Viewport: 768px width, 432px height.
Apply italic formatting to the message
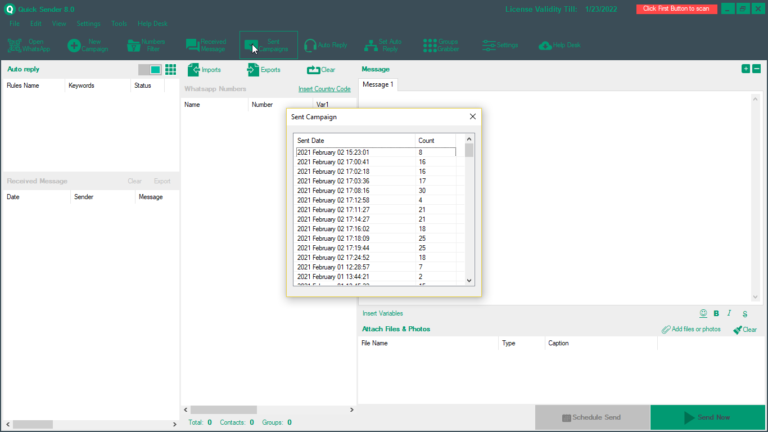(729, 313)
